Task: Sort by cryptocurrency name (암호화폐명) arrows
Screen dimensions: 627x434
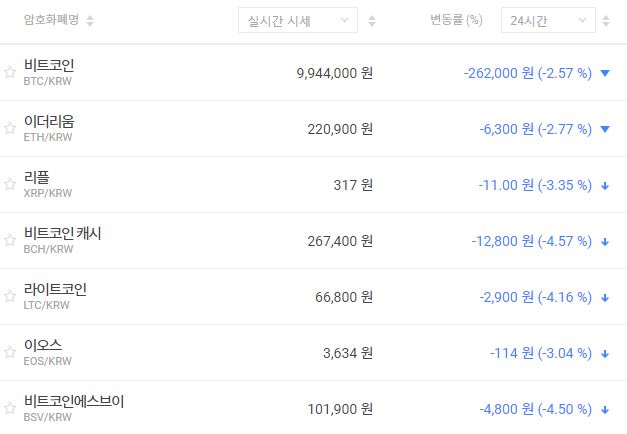Action: pos(90,20)
